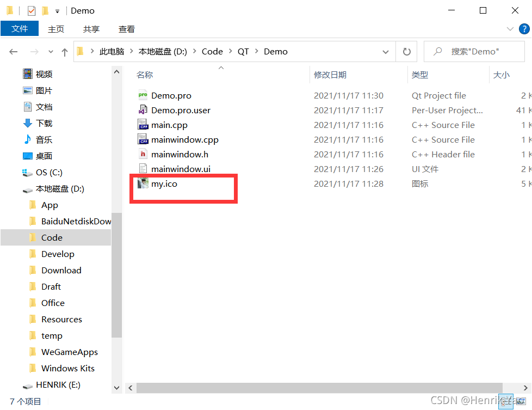The width and height of the screenshot is (532, 410).
Task: Open the WeGameApps folder in sidebar
Action: pos(64,352)
